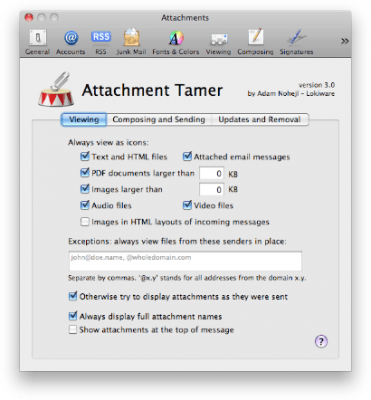Select the Viewing segmented tab

(84, 119)
